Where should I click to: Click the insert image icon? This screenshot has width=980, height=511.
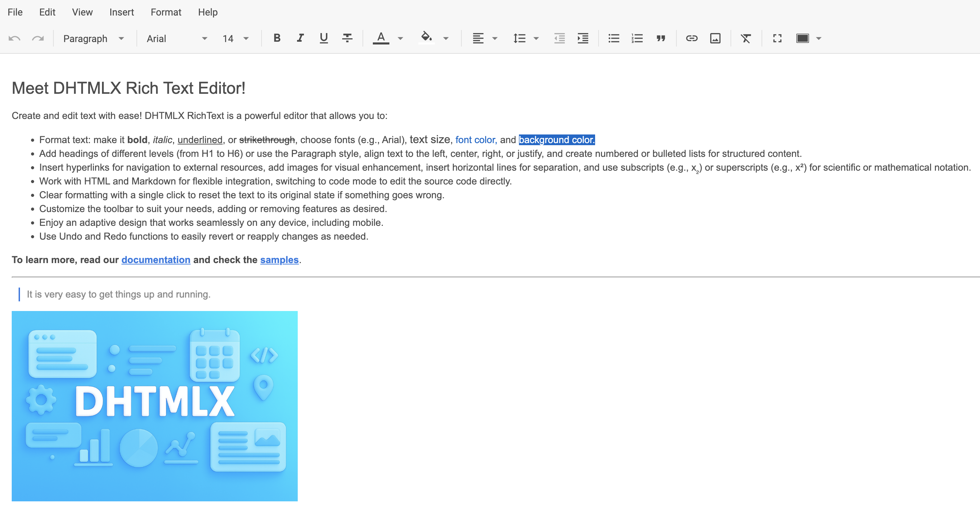(x=715, y=39)
